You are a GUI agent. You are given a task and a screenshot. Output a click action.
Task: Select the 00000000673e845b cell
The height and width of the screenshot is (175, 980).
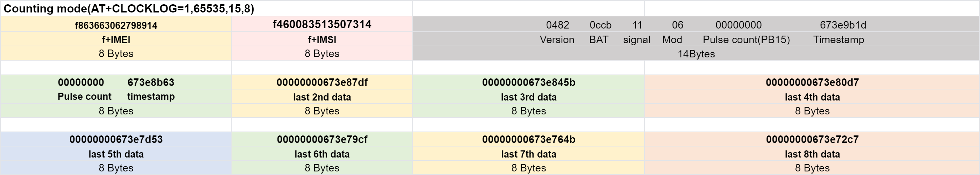click(x=529, y=82)
